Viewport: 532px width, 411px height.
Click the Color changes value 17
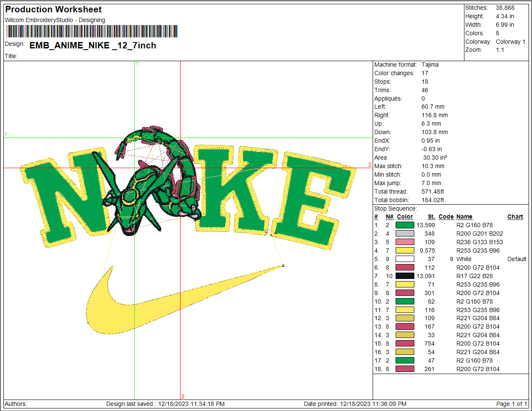point(425,73)
